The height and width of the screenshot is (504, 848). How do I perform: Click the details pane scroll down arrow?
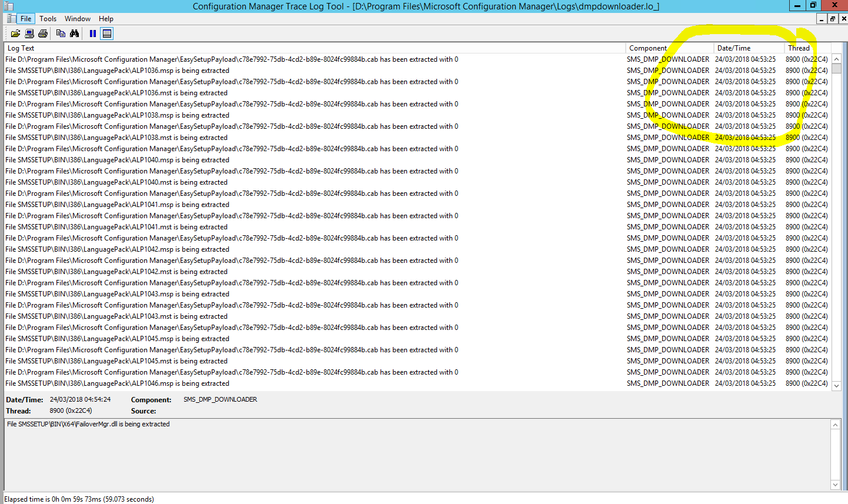[x=835, y=485]
